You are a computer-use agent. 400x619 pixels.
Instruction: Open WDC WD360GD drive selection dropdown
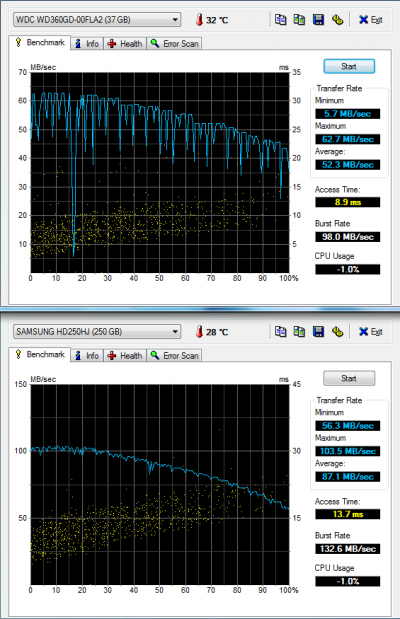coord(97,20)
